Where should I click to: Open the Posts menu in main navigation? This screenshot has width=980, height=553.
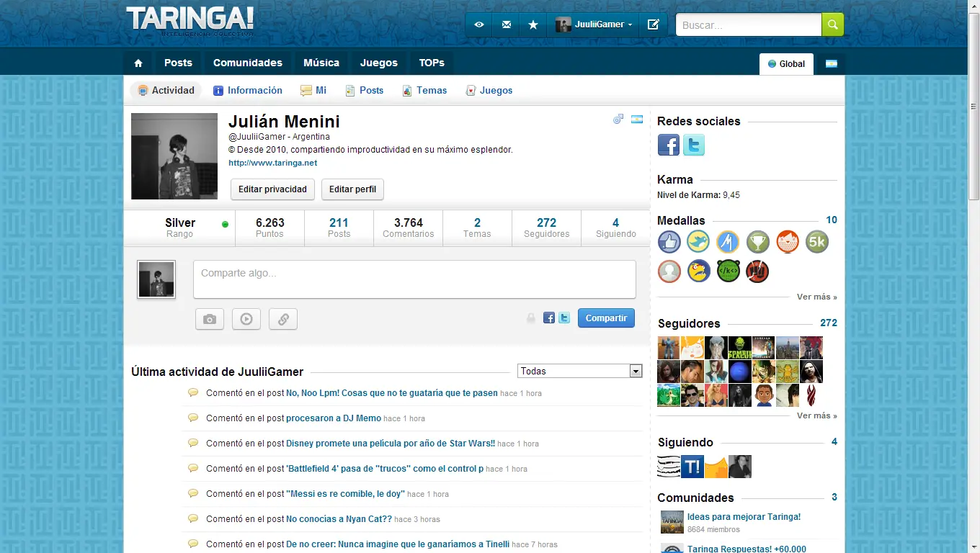tap(178, 63)
